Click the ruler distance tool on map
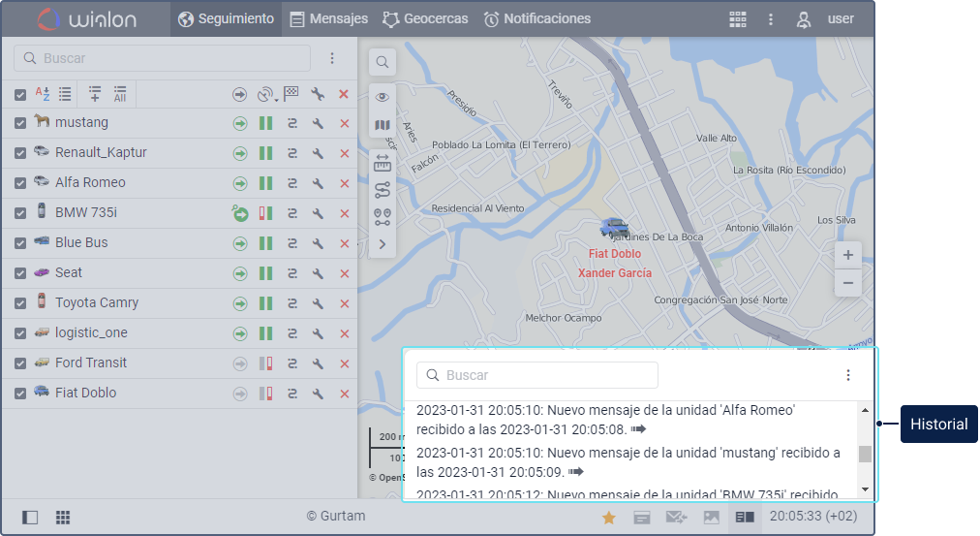 point(383,162)
